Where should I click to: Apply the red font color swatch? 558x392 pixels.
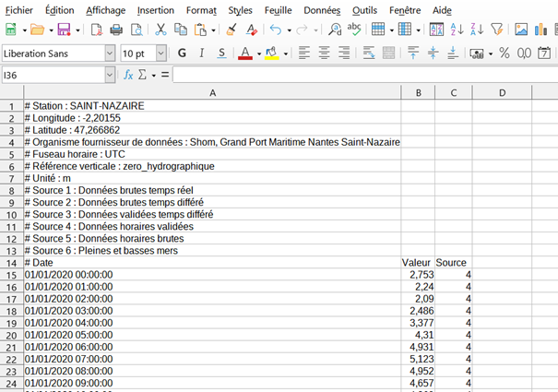[x=245, y=53]
